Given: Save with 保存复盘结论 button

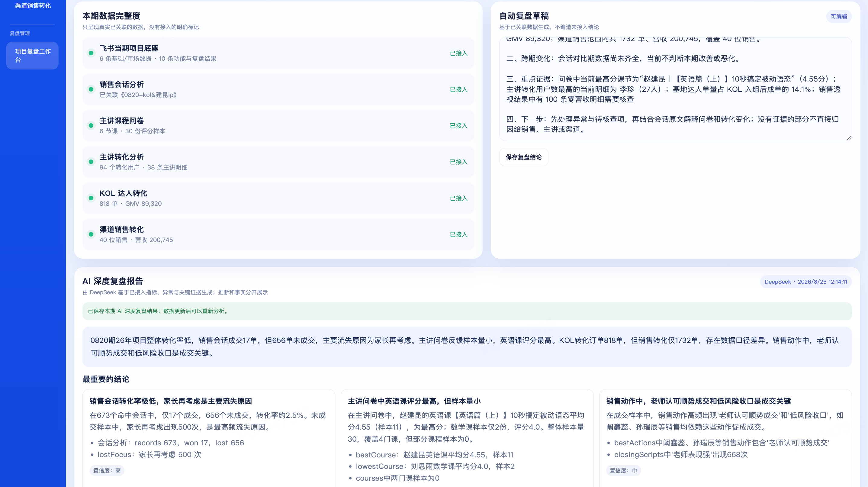Looking at the screenshot, I should (x=524, y=157).
